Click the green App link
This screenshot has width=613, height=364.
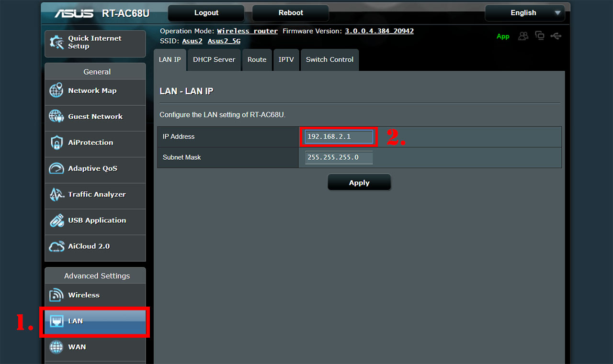coord(503,36)
